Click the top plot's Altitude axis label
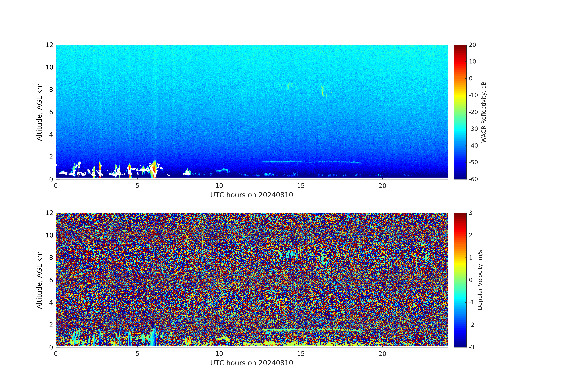The height and width of the screenshot is (392, 571). click(x=39, y=112)
